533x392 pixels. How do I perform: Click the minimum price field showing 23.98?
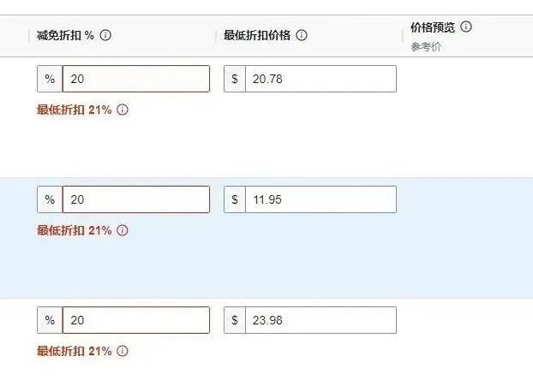tap(320, 320)
